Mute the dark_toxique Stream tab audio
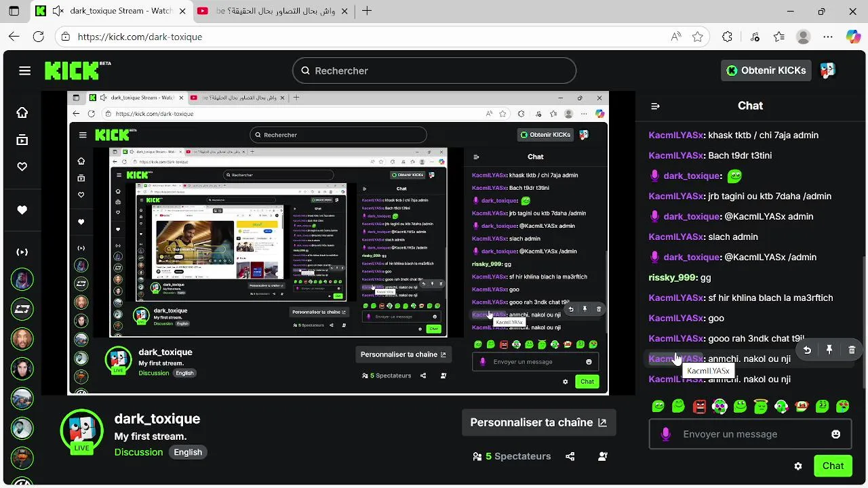The image size is (868, 488). pyautogui.click(x=58, y=11)
